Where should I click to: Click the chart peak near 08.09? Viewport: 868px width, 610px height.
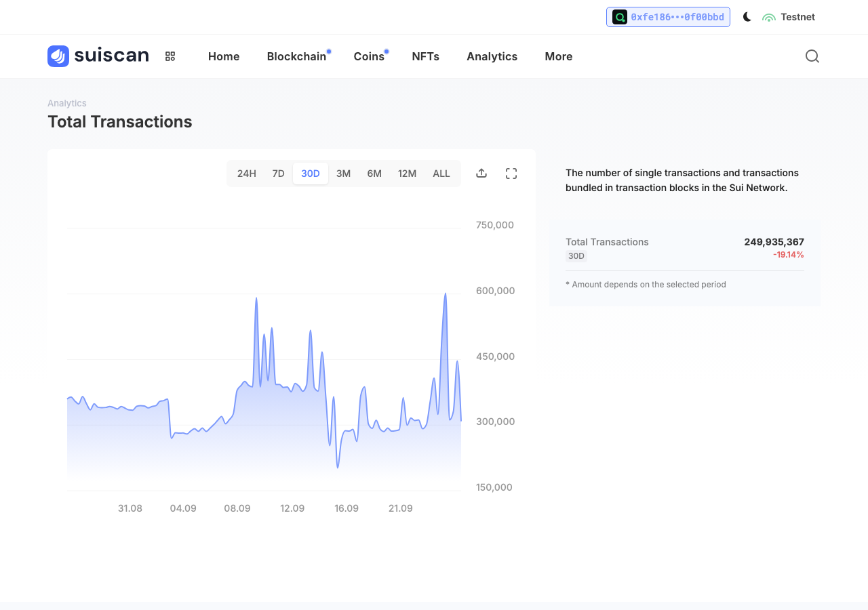pyautogui.click(x=256, y=298)
